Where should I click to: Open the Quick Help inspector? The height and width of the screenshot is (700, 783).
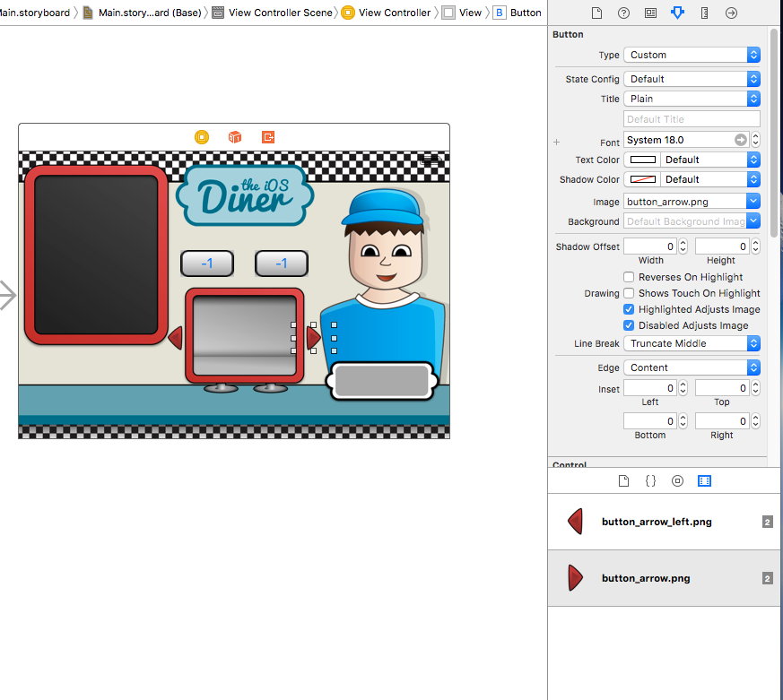coord(623,13)
